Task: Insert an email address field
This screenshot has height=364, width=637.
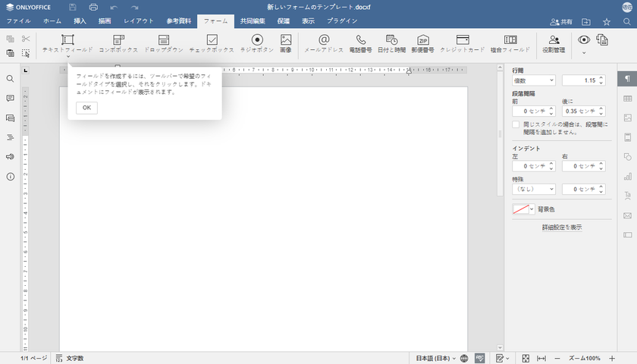Action: [324, 43]
